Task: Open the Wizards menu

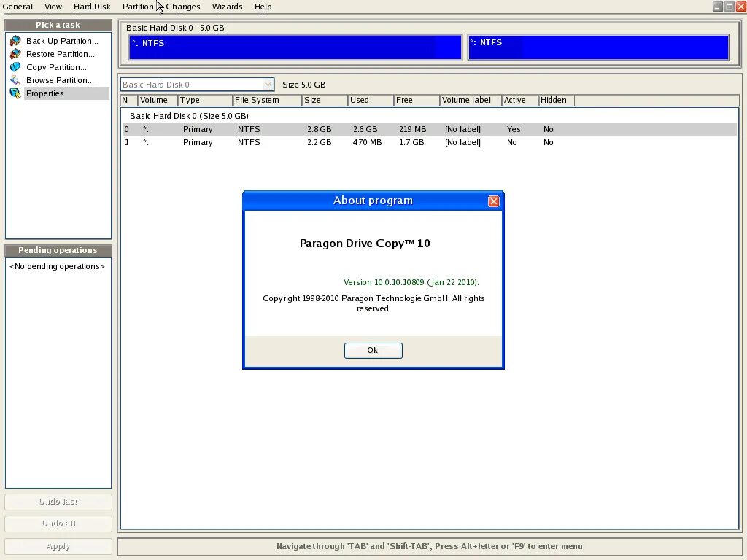Action: [228, 7]
